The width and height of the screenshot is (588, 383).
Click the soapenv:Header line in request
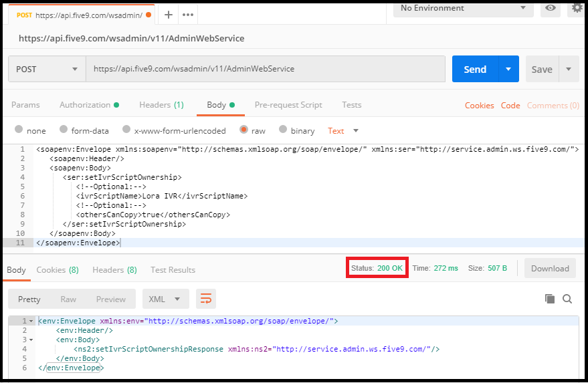point(86,158)
